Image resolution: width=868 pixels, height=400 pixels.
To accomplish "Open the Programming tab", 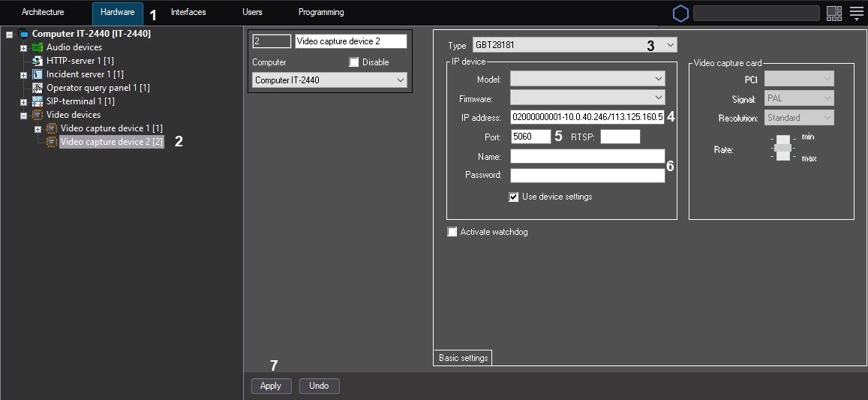I will tap(321, 13).
